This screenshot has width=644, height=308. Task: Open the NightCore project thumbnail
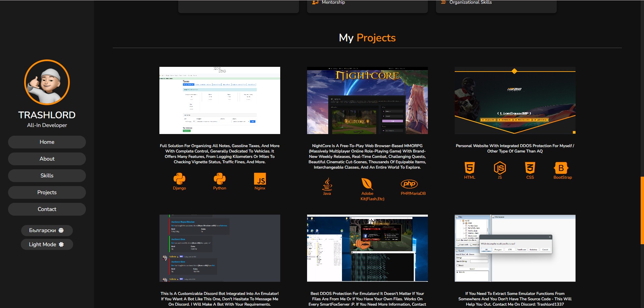click(x=367, y=100)
